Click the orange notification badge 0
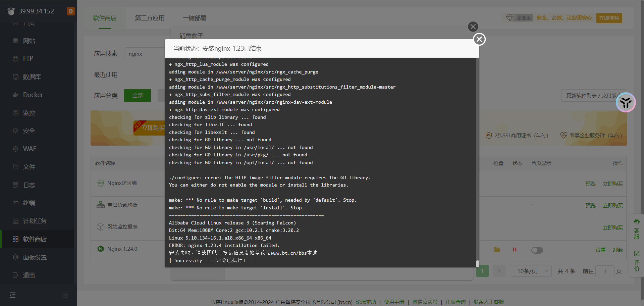 (x=71, y=11)
